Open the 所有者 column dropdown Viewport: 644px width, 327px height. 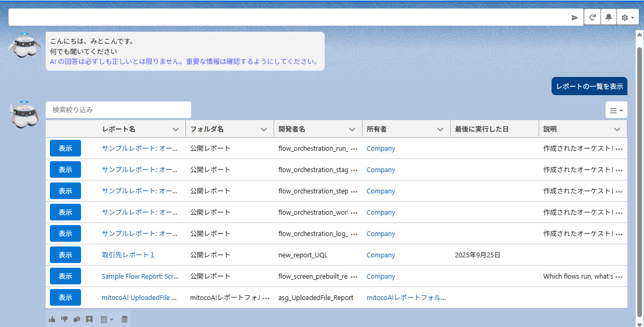click(441, 128)
